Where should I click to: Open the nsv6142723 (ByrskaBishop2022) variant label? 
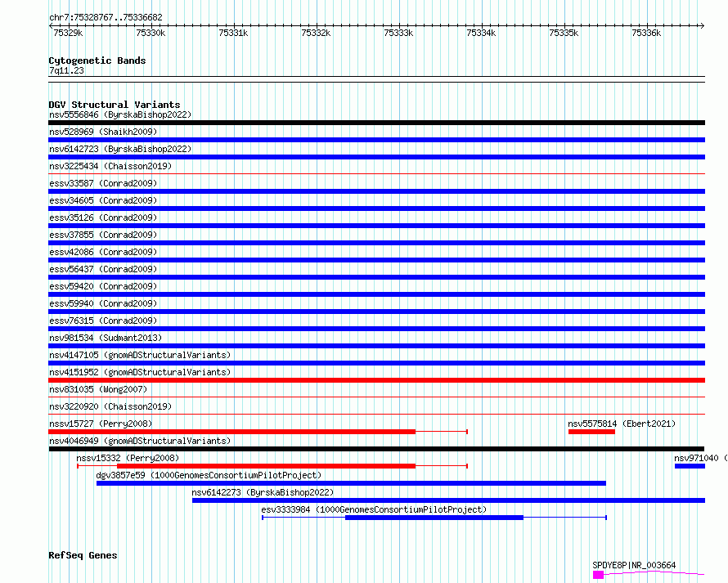(x=120, y=149)
